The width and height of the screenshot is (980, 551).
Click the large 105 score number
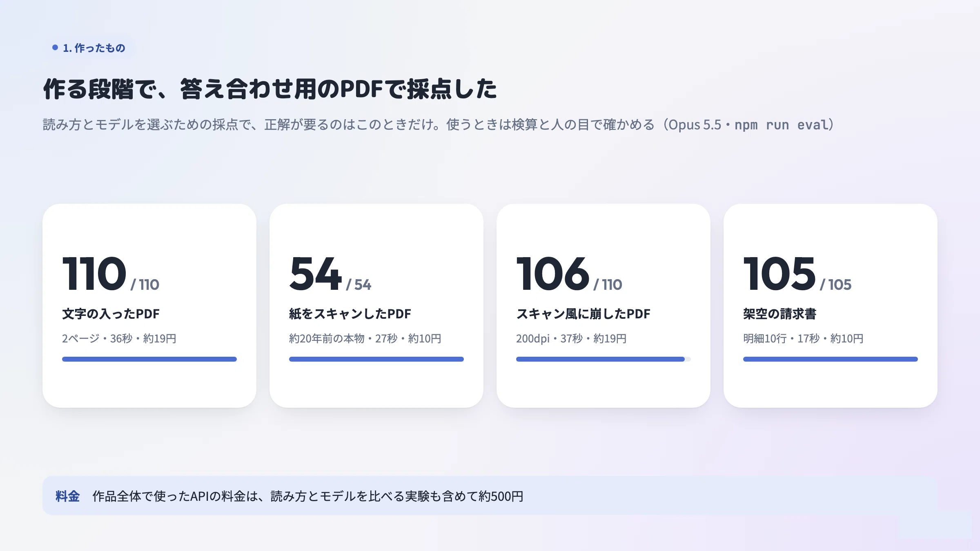780,273
